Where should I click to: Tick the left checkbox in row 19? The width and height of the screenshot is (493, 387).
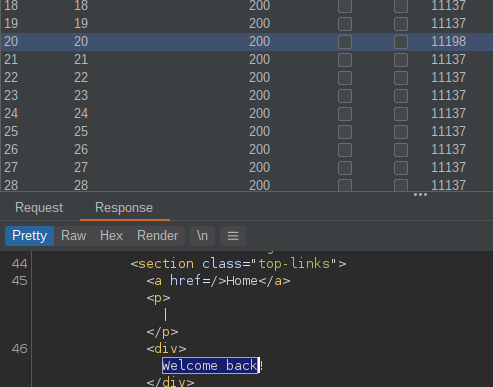pos(345,24)
